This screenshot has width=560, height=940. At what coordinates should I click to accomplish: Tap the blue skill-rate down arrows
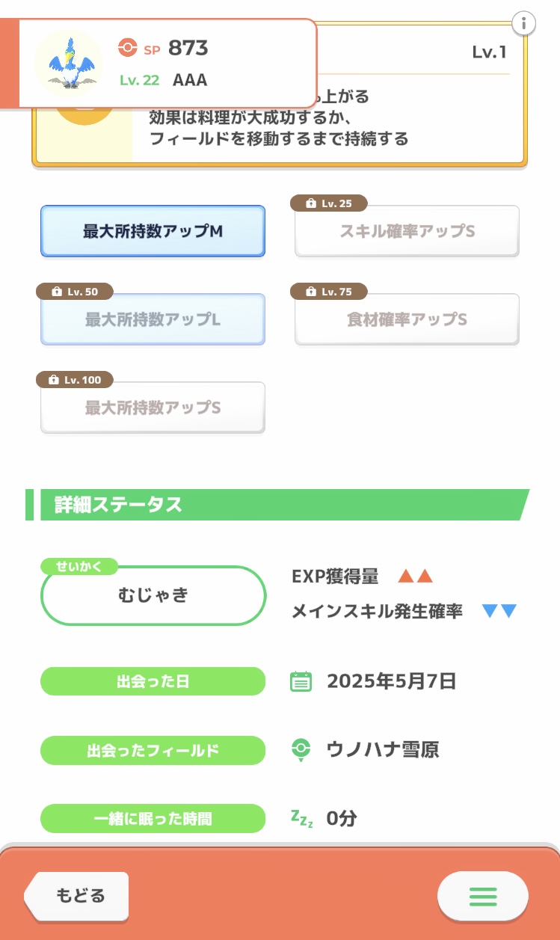(499, 612)
